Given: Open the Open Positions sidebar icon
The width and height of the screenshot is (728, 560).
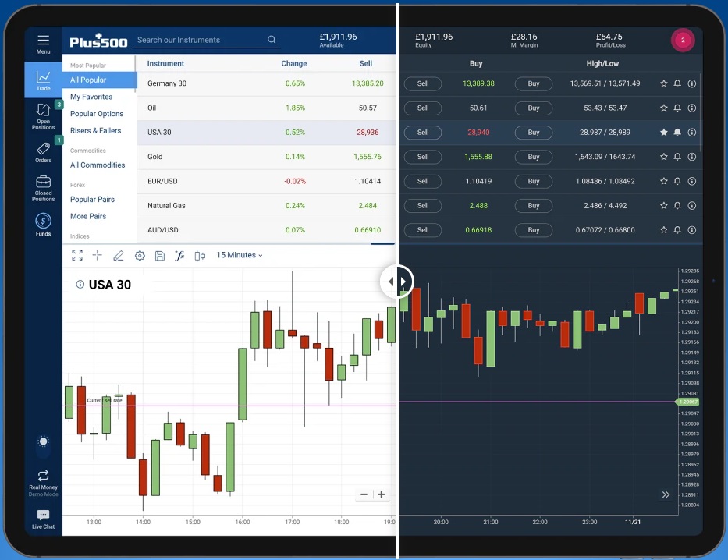Looking at the screenshot, I should 43,116.
